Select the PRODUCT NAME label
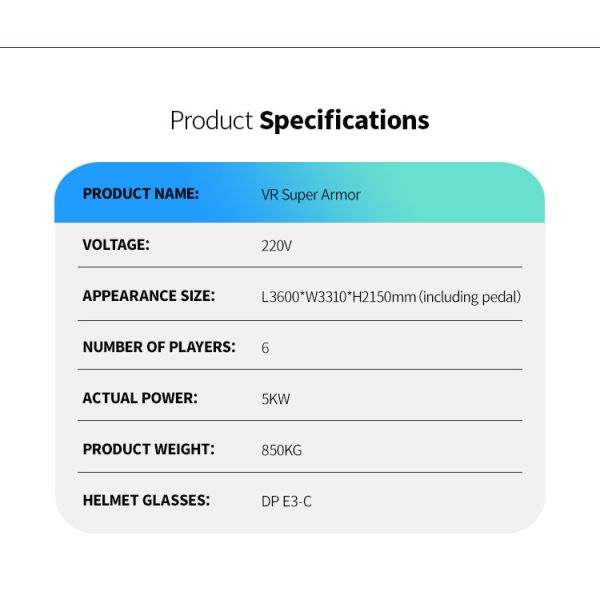The image size is (600, 600). tap(140, 194)
